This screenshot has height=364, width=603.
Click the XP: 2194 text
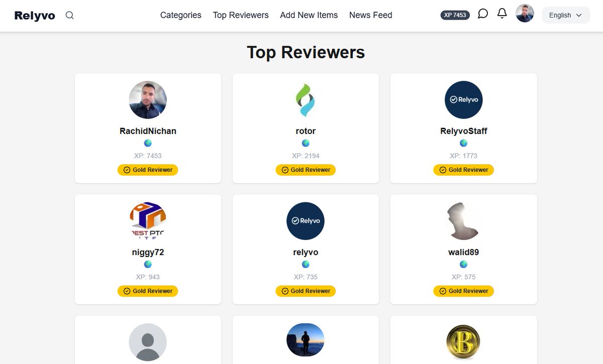(306, 156)
